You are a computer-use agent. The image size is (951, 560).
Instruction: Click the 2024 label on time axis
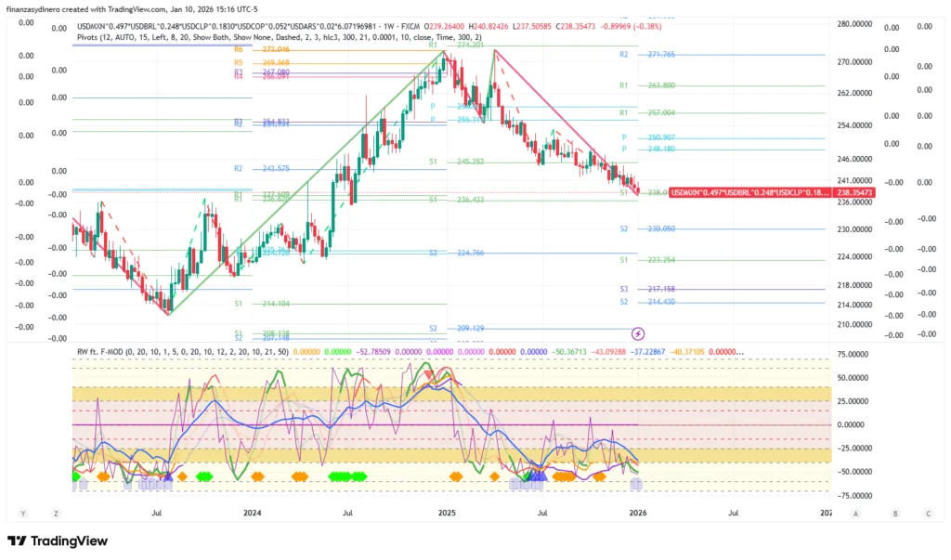point(253,513)
